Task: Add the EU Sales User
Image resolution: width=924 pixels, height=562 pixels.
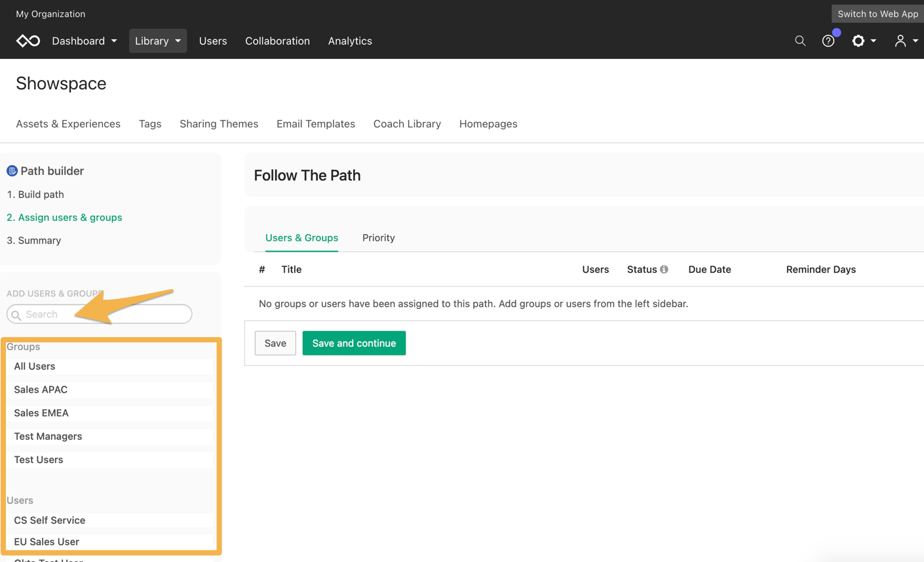Action: (x=111, y=542)
